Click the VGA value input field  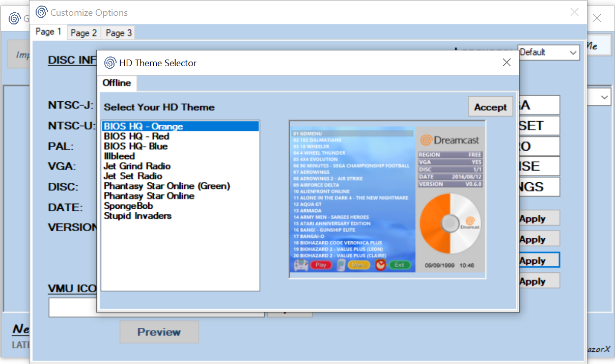tap(540, 166)
